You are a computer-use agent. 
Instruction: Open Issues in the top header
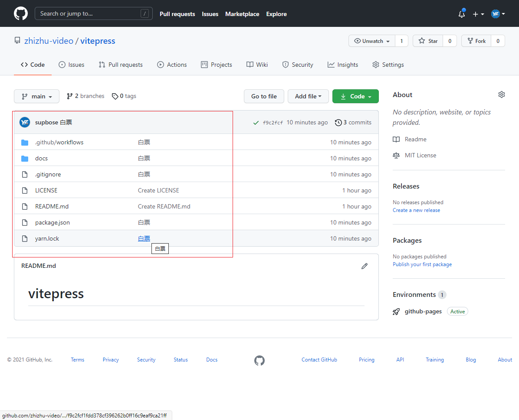pos(210,14)
